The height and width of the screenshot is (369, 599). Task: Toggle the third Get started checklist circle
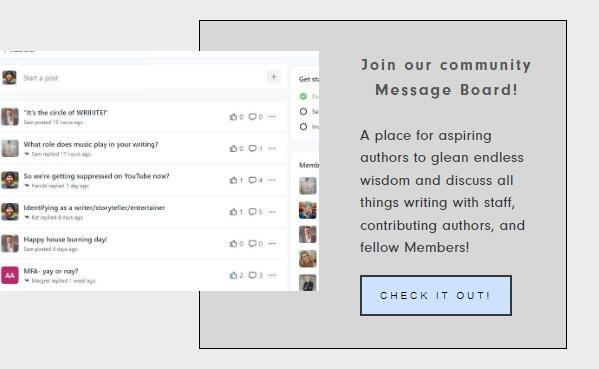[303, 126]
